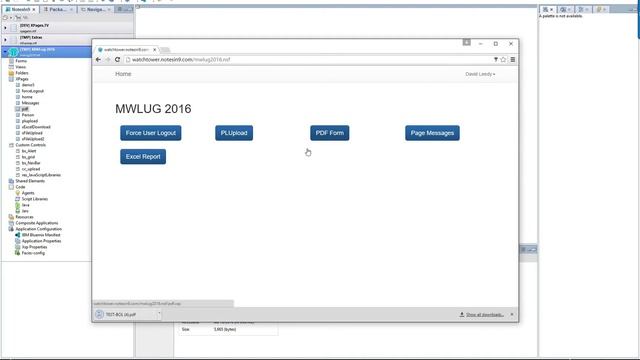
Task: Open the Messages XPage
Action: 30,103
